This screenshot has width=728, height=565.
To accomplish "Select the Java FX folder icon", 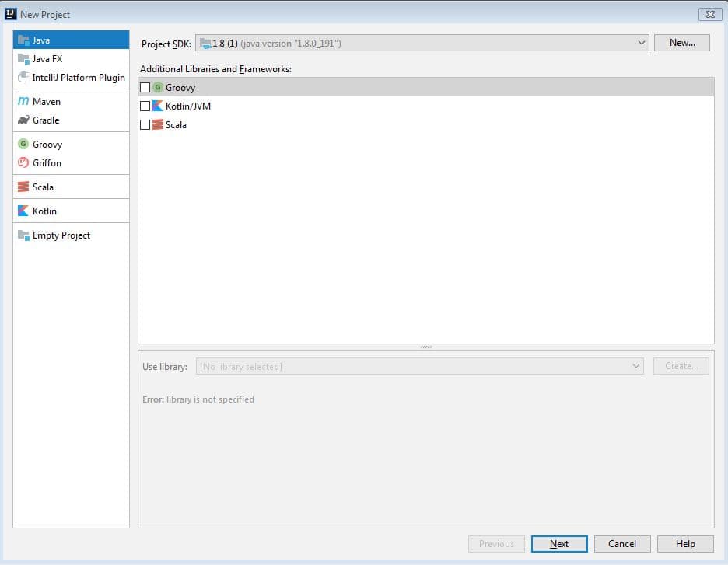I will coord(23,58).
